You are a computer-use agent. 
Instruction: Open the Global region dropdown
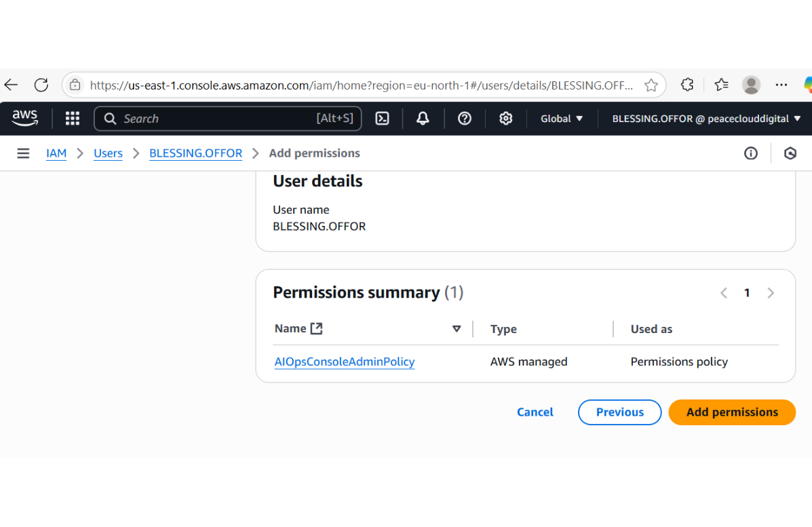point(562,119)
